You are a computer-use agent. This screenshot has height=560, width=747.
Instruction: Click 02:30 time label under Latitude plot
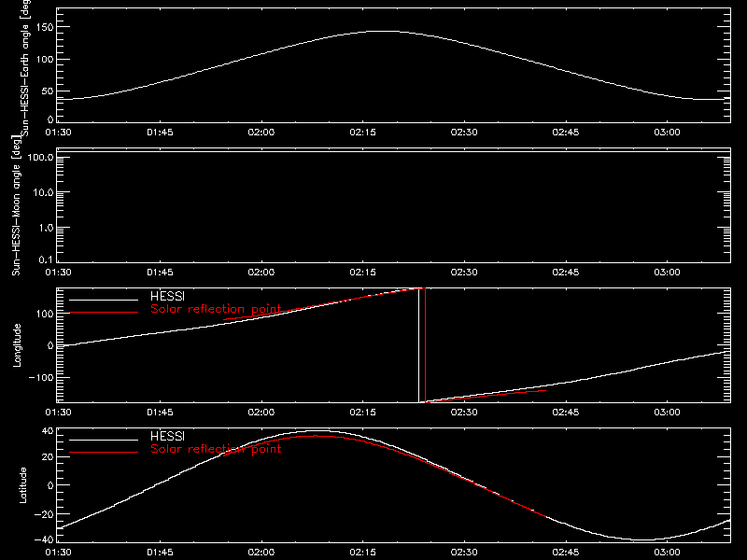[464, 553]
